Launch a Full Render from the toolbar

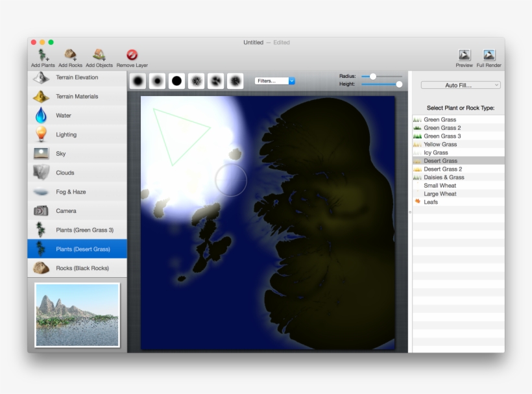(x=490, y=55)
